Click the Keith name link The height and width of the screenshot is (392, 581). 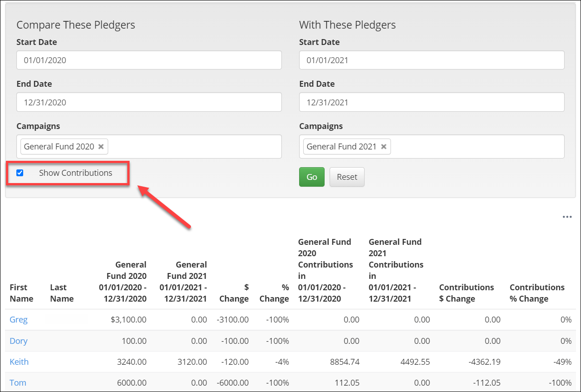point(19,362)
